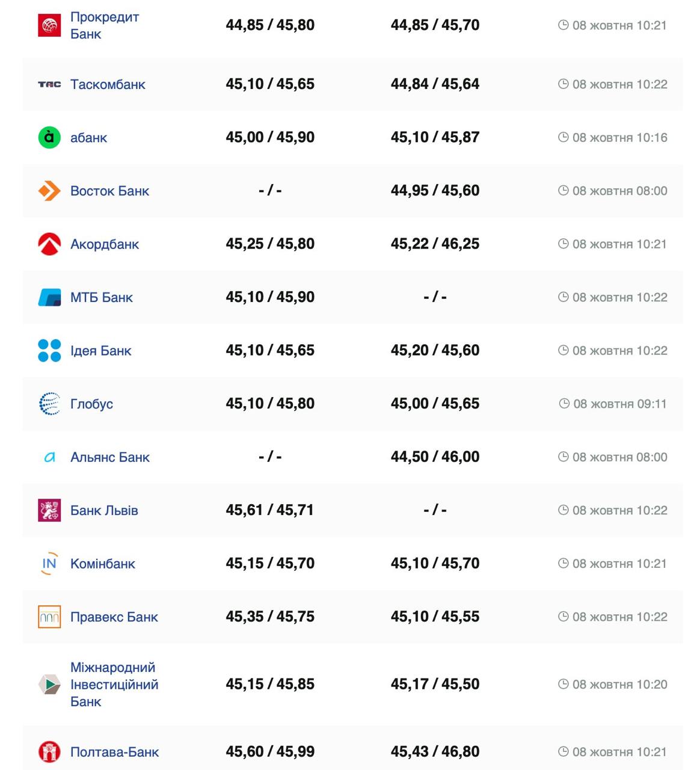
Task: Click the Глобус globe logo icon
Action: point(49,404)
